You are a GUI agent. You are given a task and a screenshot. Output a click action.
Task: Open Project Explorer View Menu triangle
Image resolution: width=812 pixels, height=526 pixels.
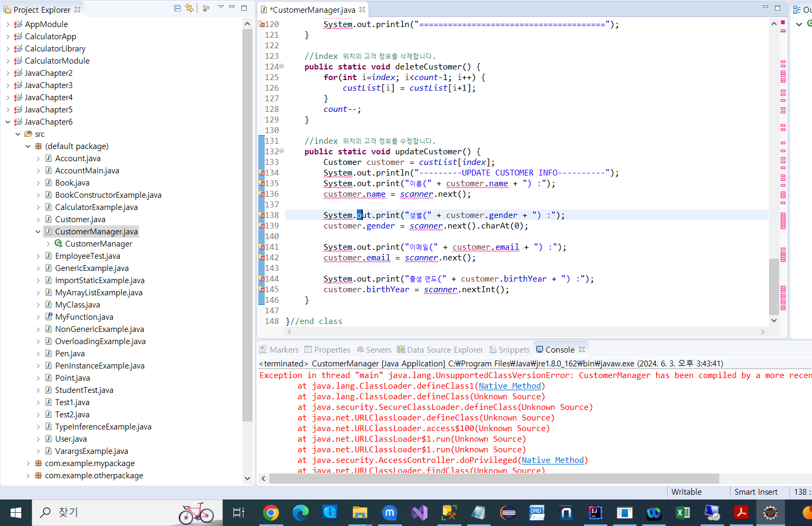click(221, 7)
